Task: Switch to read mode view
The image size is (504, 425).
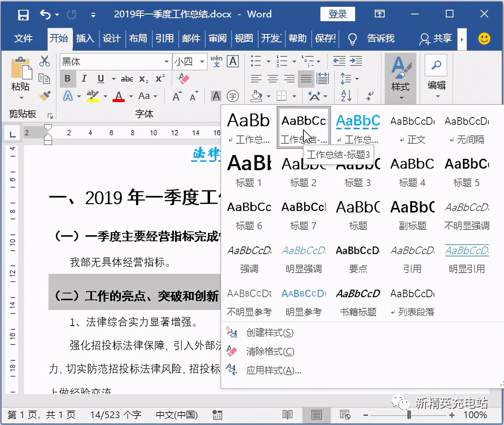Action: click(288, 415)
